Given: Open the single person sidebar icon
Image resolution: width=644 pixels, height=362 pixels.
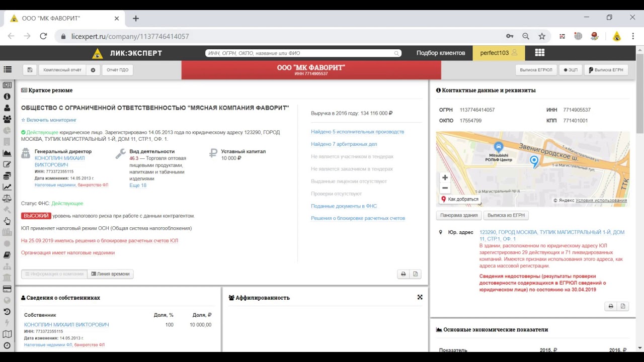Looking at the screenshot, I should pos(7,108).
